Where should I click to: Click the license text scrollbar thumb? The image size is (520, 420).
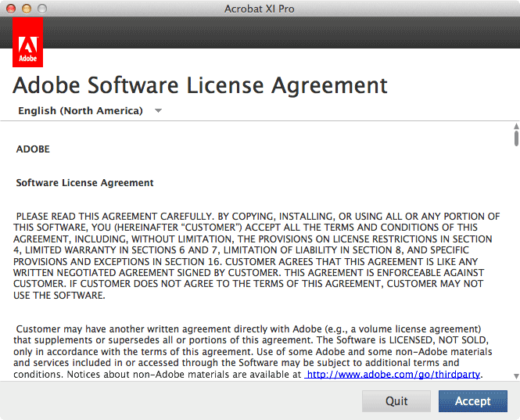[516, 138]
